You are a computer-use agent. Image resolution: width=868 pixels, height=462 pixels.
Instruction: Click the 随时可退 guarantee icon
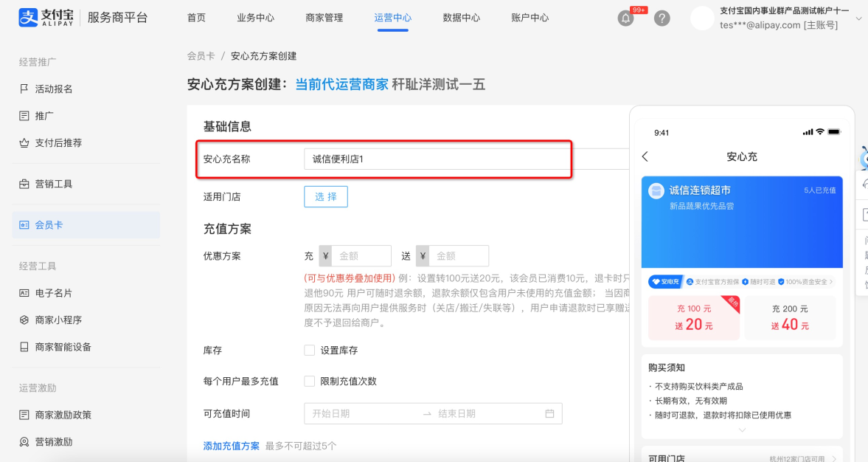(745, 282)
